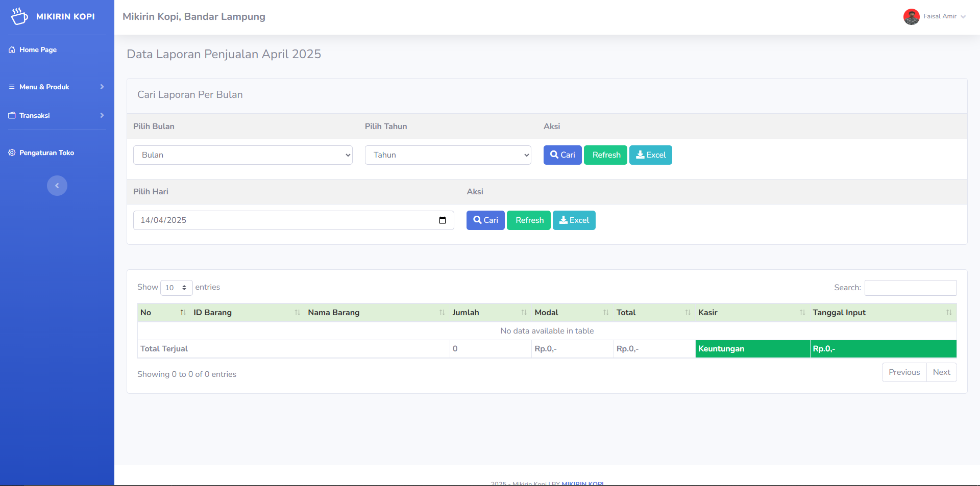
Task: Click 'Showing 0 to 0 of 0 entries' text
Action: (187, 374)
